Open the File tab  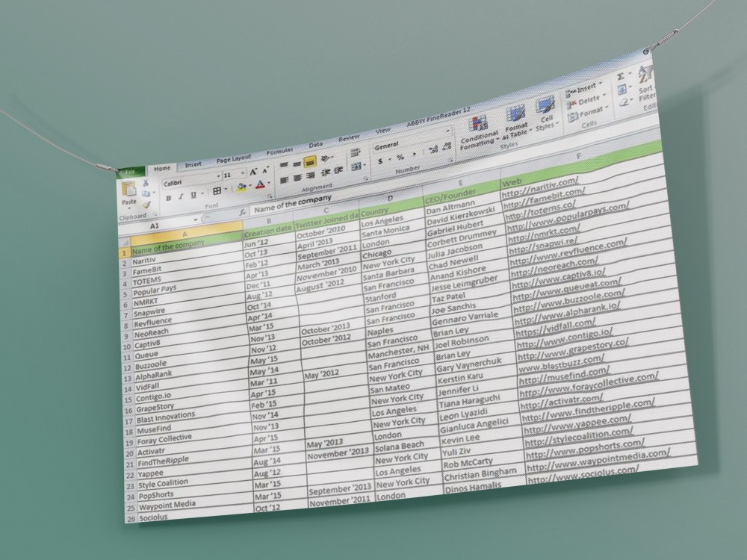[130, 172]
